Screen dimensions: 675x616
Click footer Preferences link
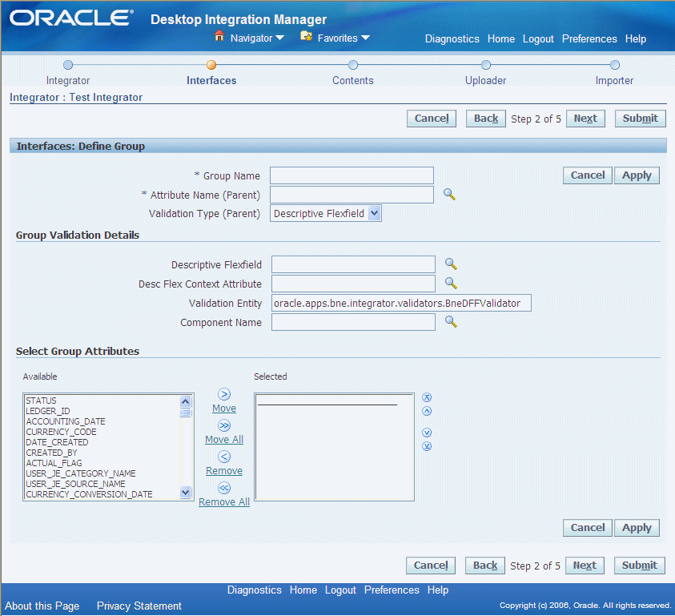pyautogui.click(x=392, y=590)
